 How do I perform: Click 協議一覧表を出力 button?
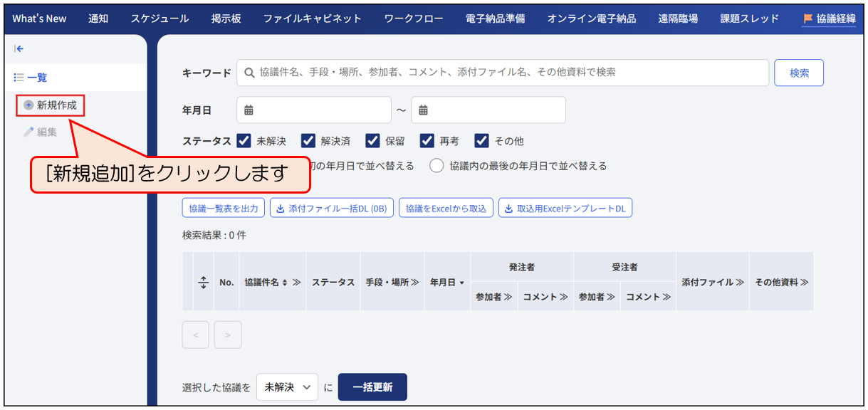pos(224,209)
